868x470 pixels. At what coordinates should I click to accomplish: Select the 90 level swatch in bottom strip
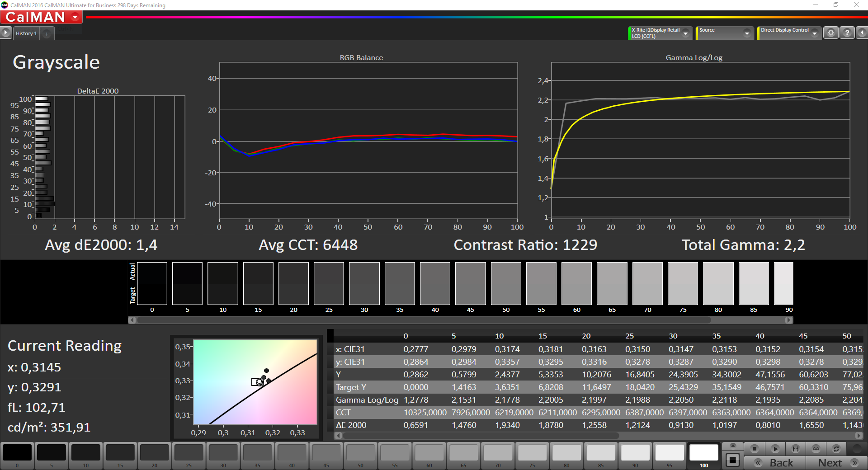coord(635,456)
